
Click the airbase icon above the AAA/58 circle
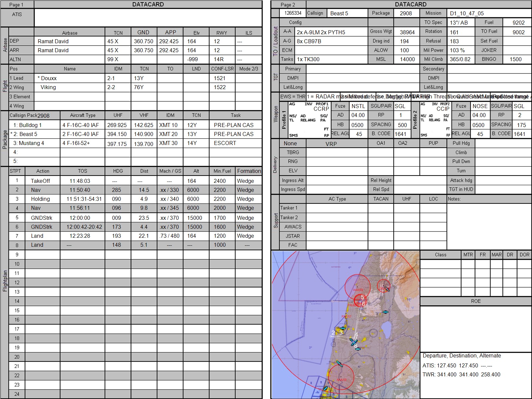(339, 363)
